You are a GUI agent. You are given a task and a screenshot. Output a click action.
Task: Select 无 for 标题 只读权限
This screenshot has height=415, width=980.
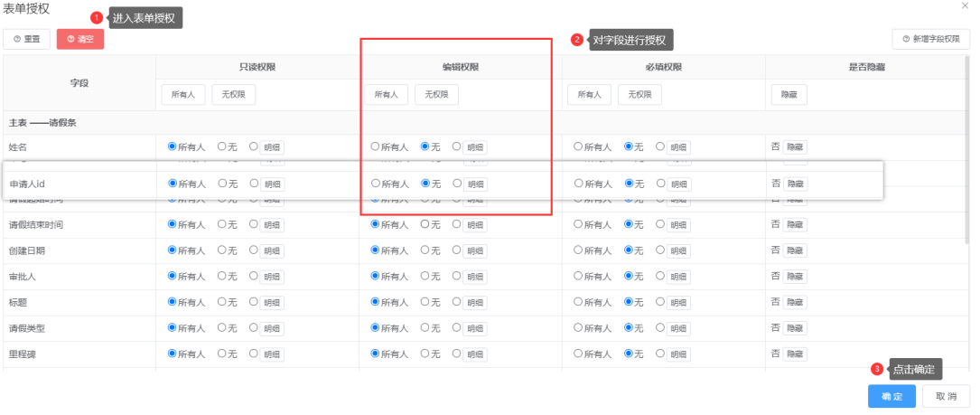click(222, 302)
